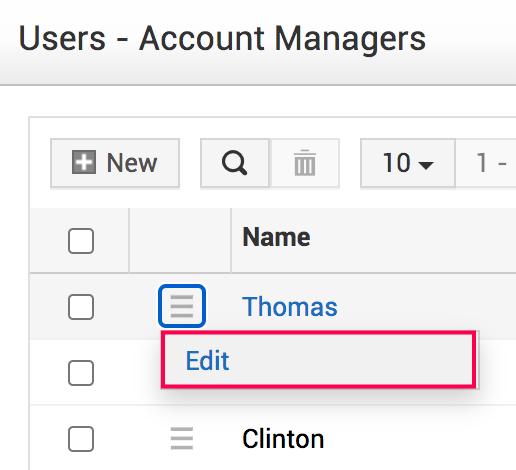The image size is (516, 470).
Task: Tick the checkbox in the row below Thomas
Action: tap(81, 373)
